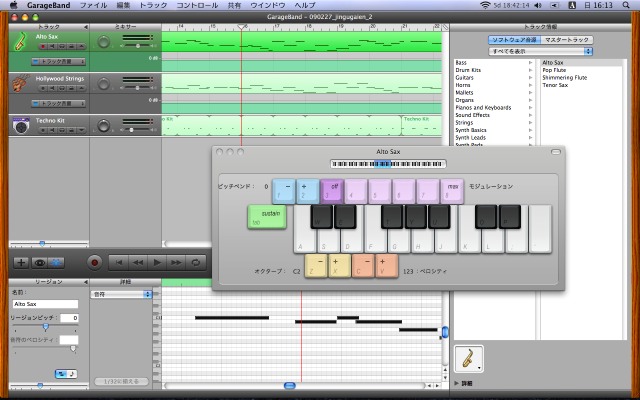Image resolution: width=640 pixels, height=400 pixels.
Task: Open the ウインドウ menu
Action: coord(268,5)
